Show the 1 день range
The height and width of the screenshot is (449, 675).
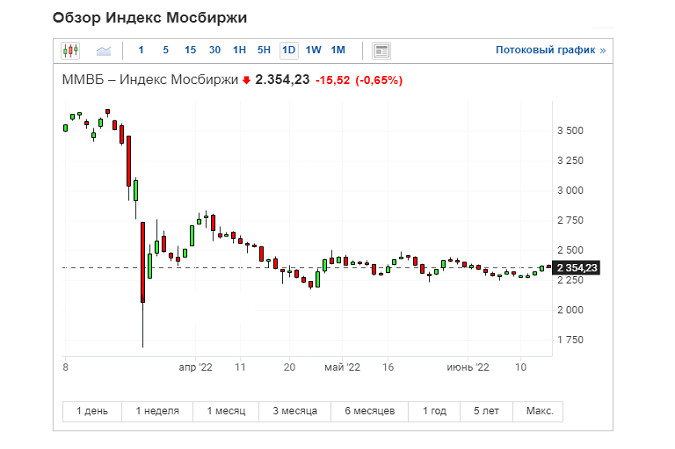tap(92, 411)
